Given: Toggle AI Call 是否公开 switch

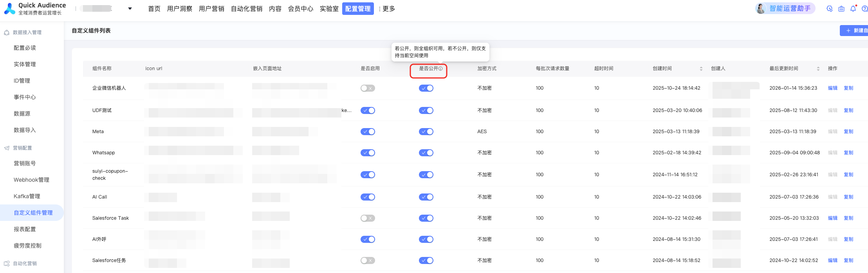Looking at the screenshot, I should pyautogui.click(x=426, y=197).
